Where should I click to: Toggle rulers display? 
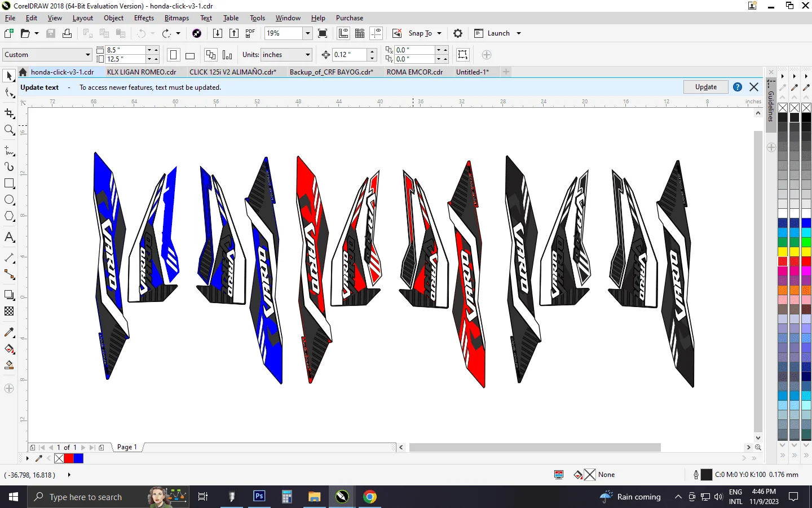point(343,33)
